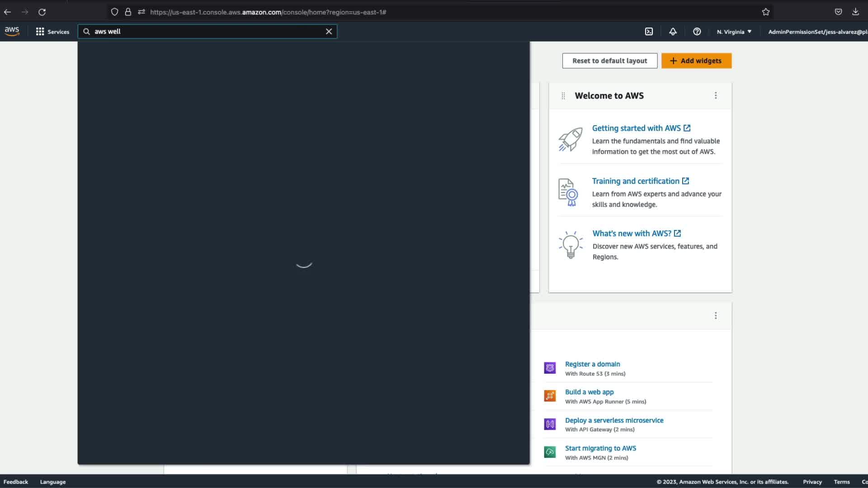Open the notifications bell
Image resolution: width=868 pixels, height=488 pixels.
[673, 32]
